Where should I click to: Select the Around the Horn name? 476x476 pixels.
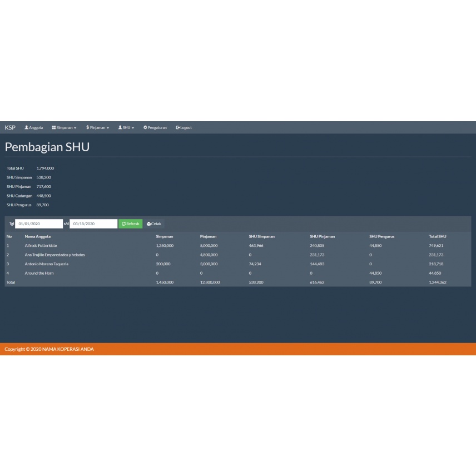point(39,273)
